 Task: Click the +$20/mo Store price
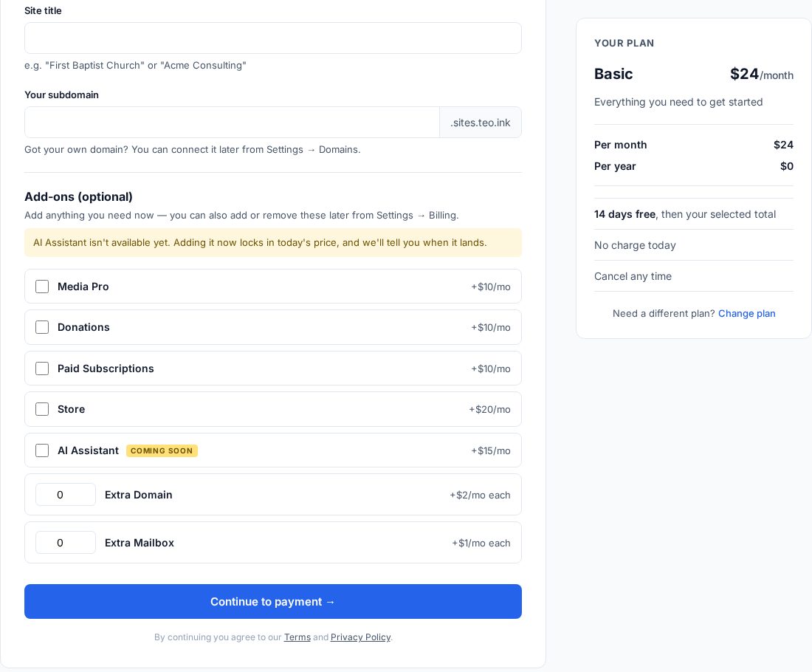point(489,409)
